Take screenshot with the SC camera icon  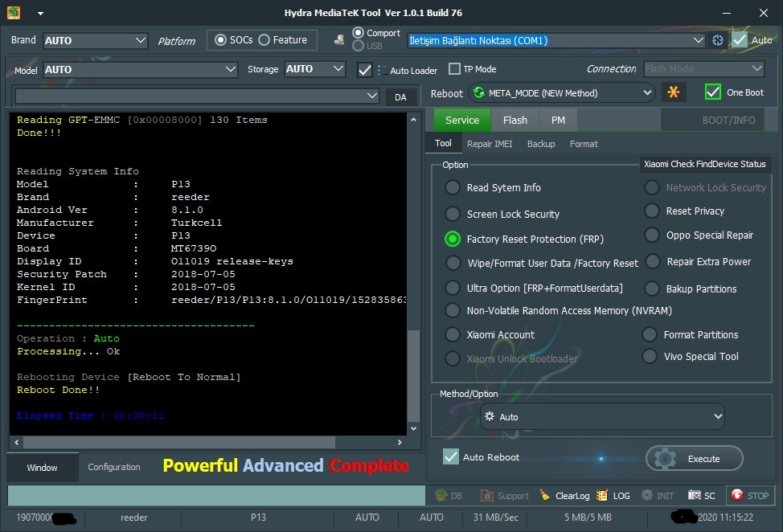point(702,496)
